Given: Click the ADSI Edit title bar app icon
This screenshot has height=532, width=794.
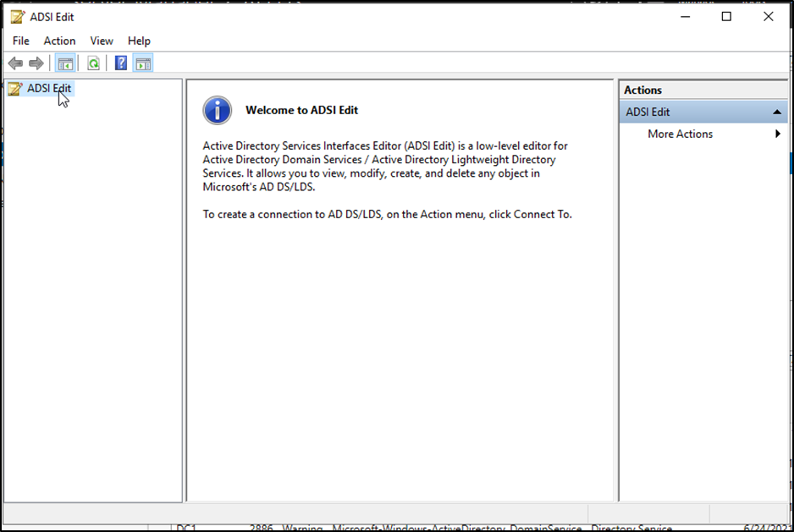Looking at the screenshot, I should pyautogui.click(x=17, y=17).
